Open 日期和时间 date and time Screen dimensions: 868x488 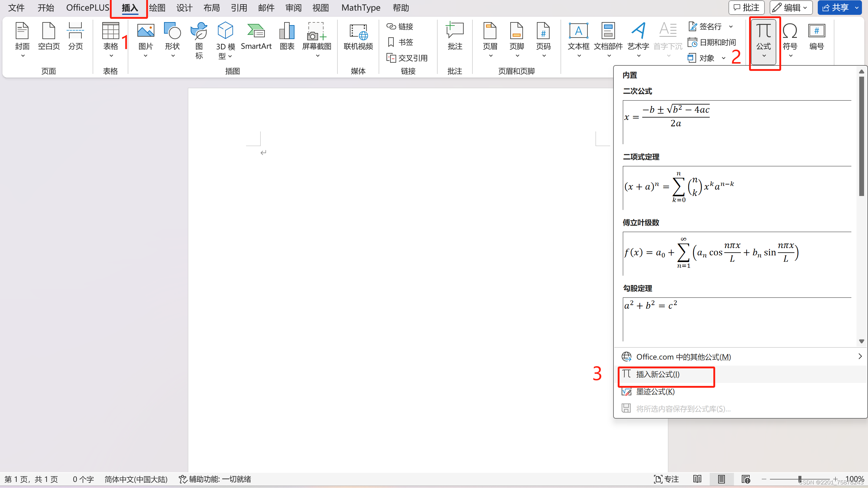[x=712, y=42]
